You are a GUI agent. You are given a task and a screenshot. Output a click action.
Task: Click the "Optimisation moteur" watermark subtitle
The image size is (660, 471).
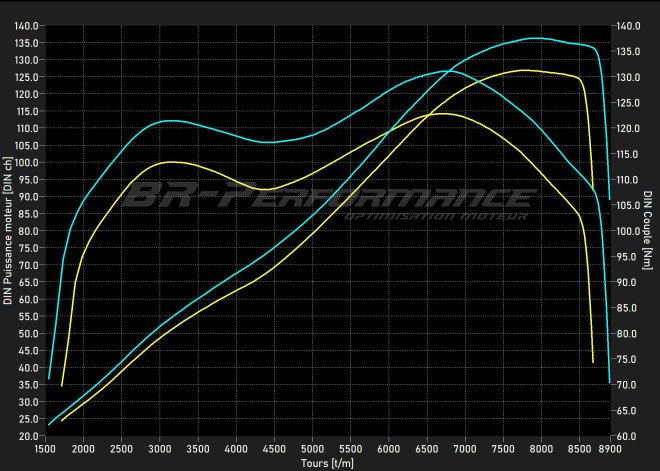(x=438, y=216)
